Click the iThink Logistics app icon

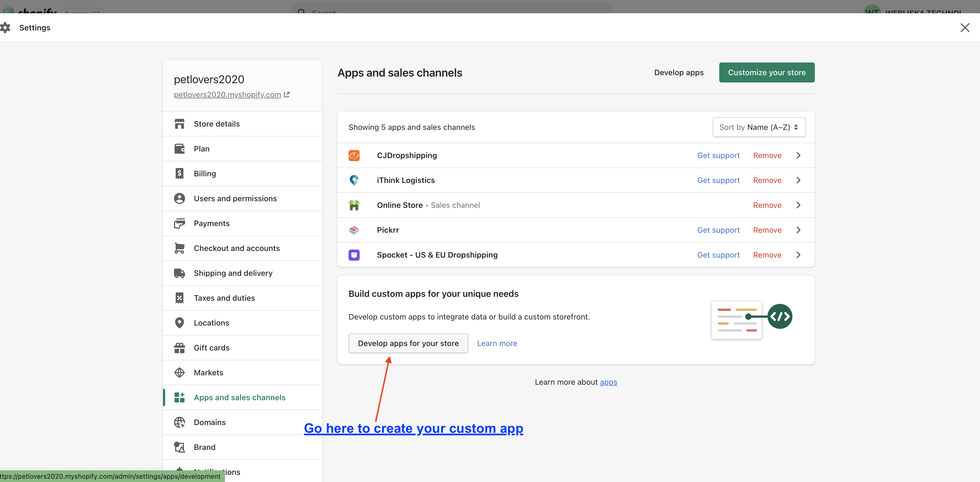pos(354,180)
